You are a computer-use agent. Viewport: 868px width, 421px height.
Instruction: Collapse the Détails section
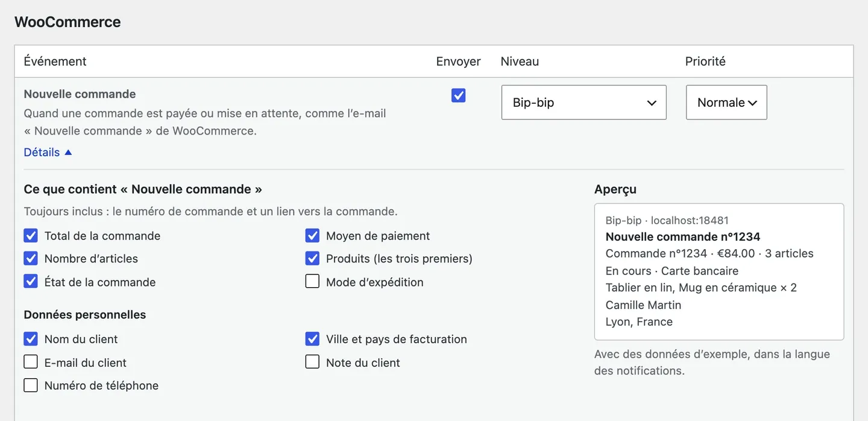(x=48, y=153)
